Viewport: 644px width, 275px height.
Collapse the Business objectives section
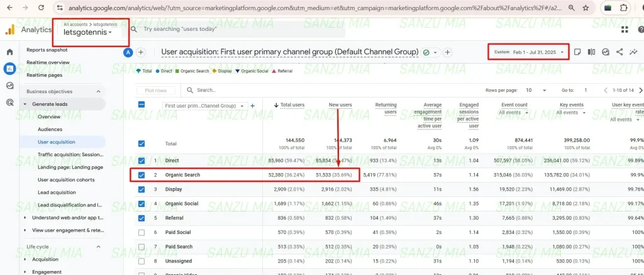99,91
